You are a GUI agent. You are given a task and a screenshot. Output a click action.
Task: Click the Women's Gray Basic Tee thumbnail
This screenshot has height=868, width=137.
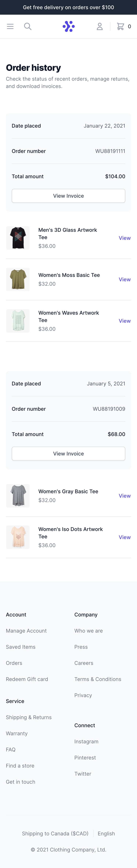point(18,496)
